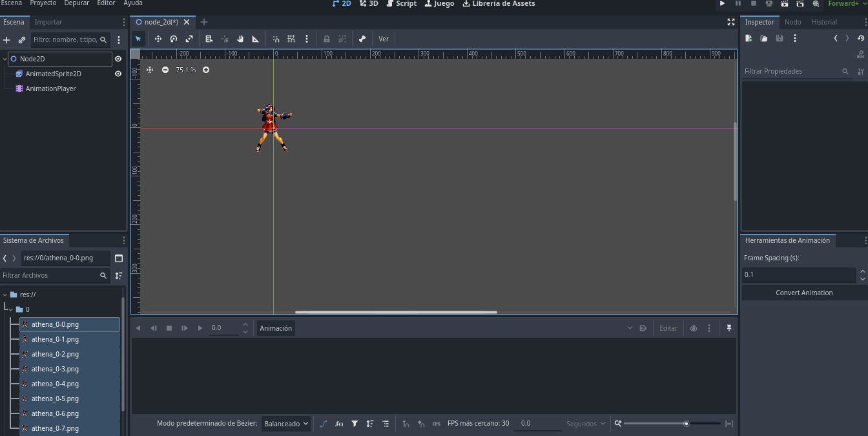The image size is (868, 436).
Task: Toggle FPS timeline display mode
Action: point(437,424)
